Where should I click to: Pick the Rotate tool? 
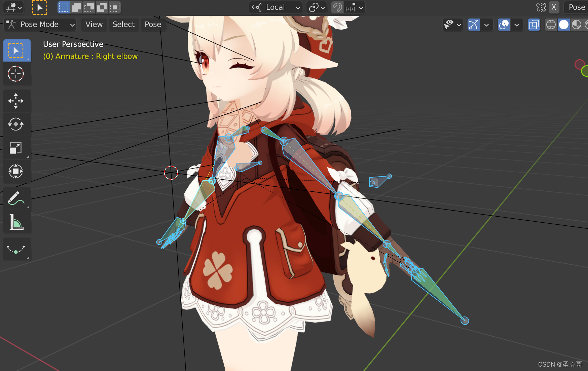click(x=16, y=124)
